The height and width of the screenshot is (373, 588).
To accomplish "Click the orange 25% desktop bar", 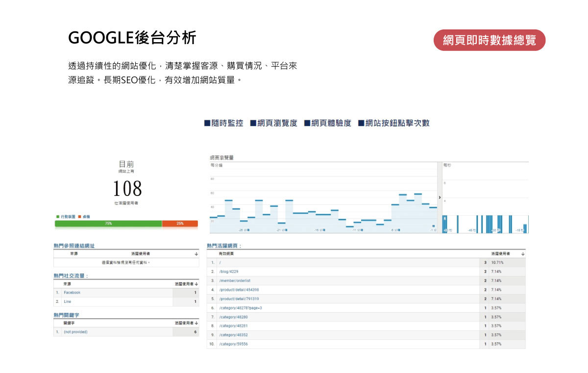I will (180, 224).
